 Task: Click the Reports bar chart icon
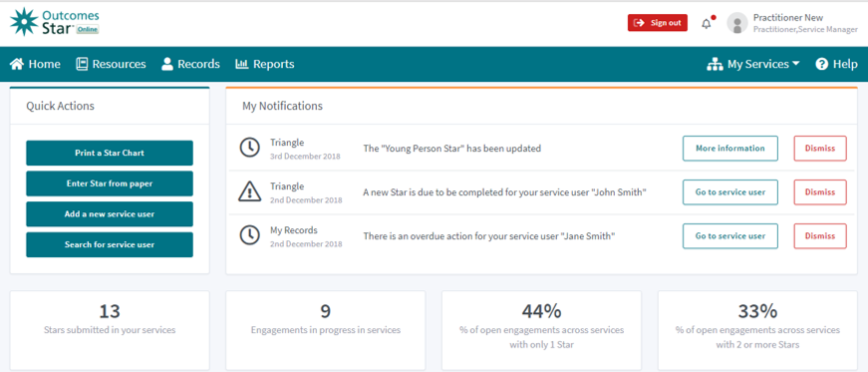coord(242,64)
